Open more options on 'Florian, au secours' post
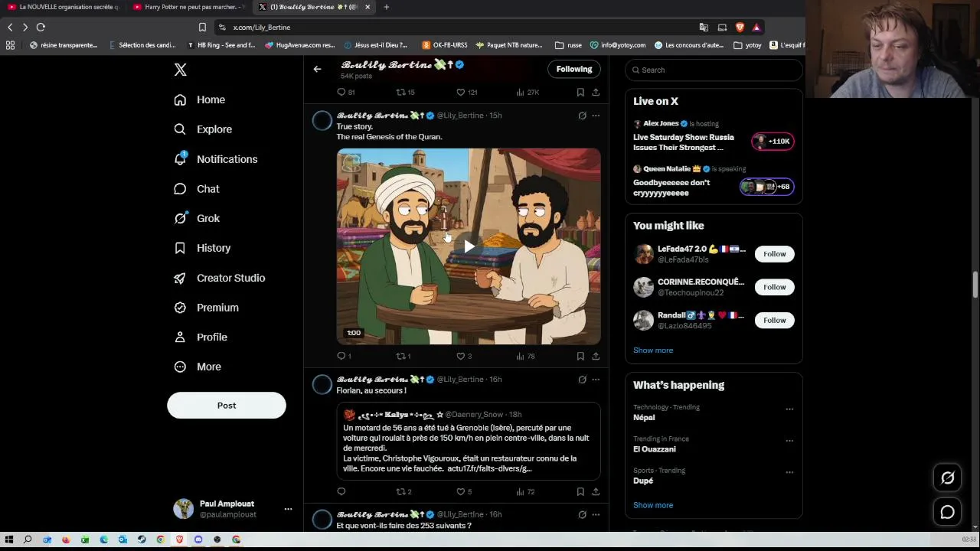The height and width of the screenshot is (551, 980). pos(596,380)
